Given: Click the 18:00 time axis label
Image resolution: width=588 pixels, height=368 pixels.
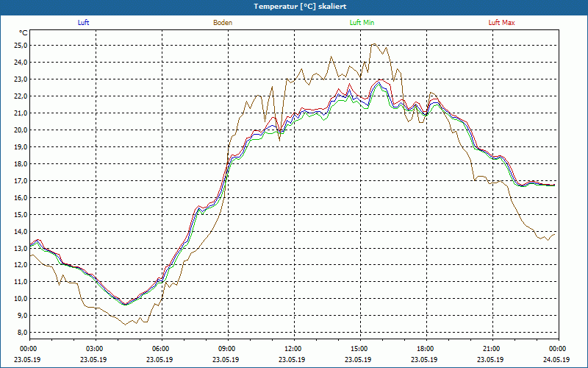Looking at the screenshot, I should 427,349.
